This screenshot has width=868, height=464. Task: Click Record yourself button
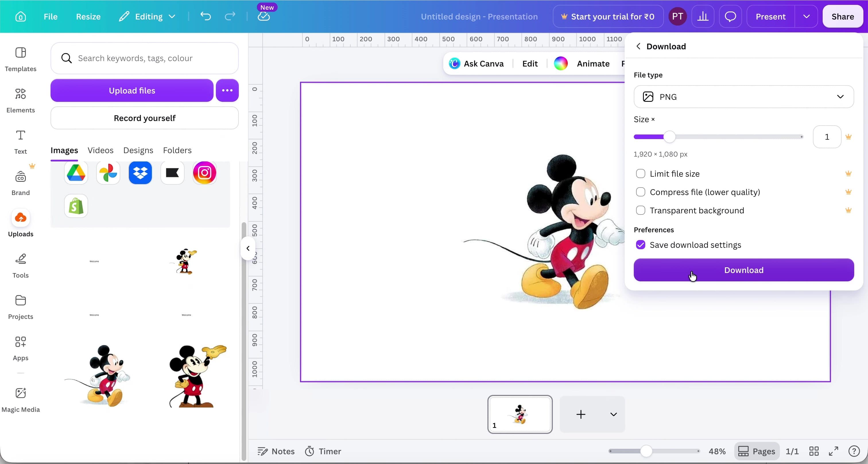point(145,118)
